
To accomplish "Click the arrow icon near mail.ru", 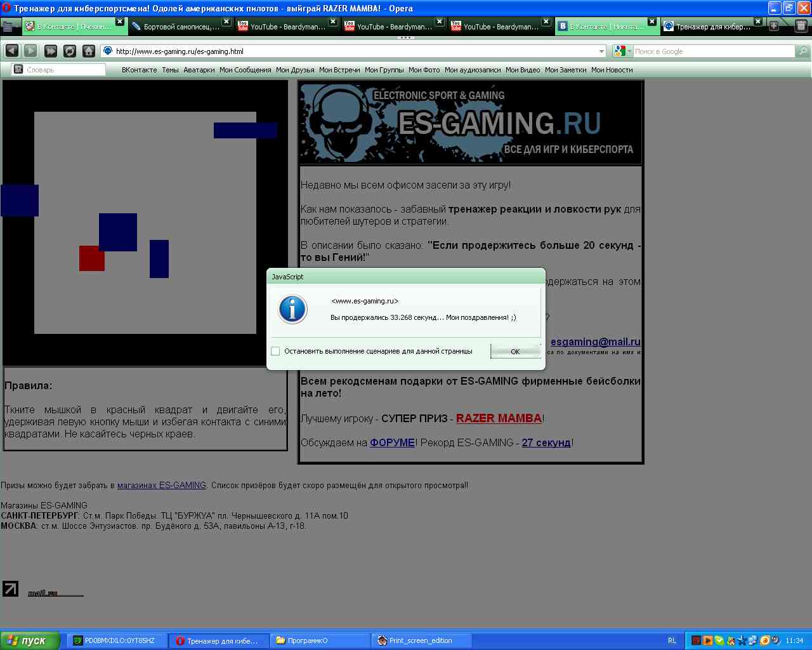I will pyautogui.click(x=10, y=588).
